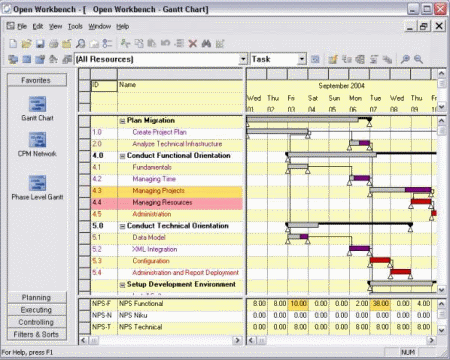Click the Print Preview magnifier icon
The width and height of the screenshot is (450, 360).
81,43
